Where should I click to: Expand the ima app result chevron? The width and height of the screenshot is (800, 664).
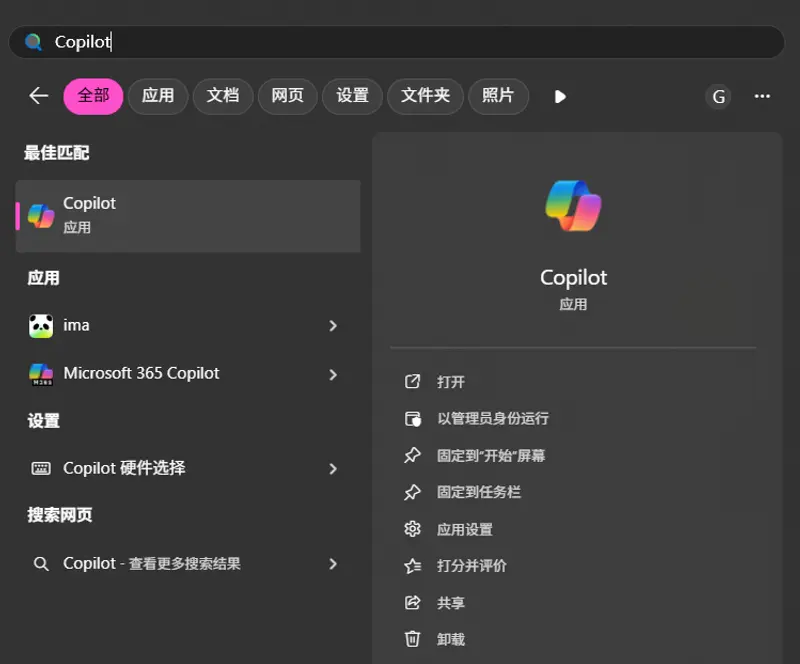333,325
